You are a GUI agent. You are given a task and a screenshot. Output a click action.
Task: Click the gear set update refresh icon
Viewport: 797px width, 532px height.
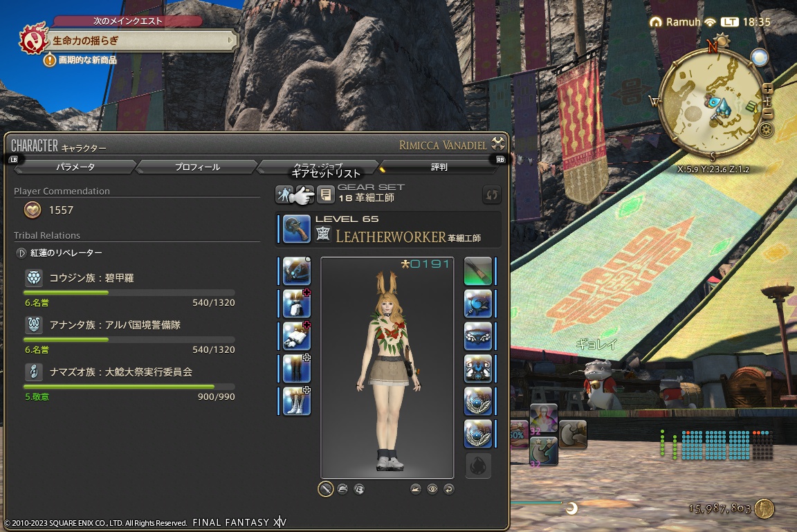(491, 195)
